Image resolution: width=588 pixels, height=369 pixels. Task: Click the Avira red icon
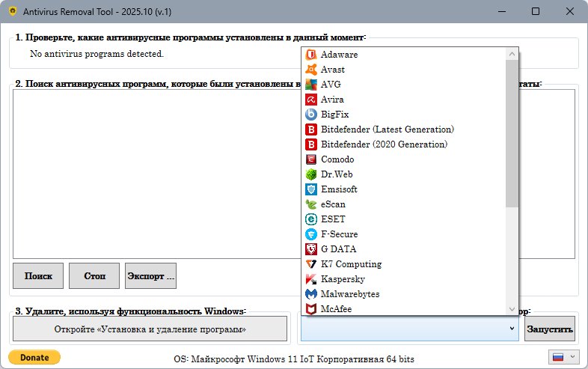click(311, 100)
